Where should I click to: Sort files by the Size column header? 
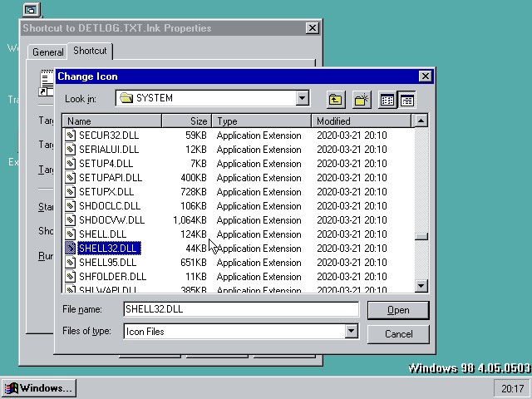click(x=186, y=121)
